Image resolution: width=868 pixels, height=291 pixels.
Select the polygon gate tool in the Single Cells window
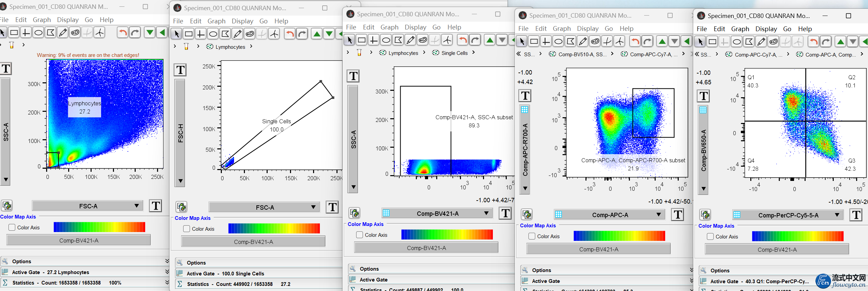click(x=398, y=40)
